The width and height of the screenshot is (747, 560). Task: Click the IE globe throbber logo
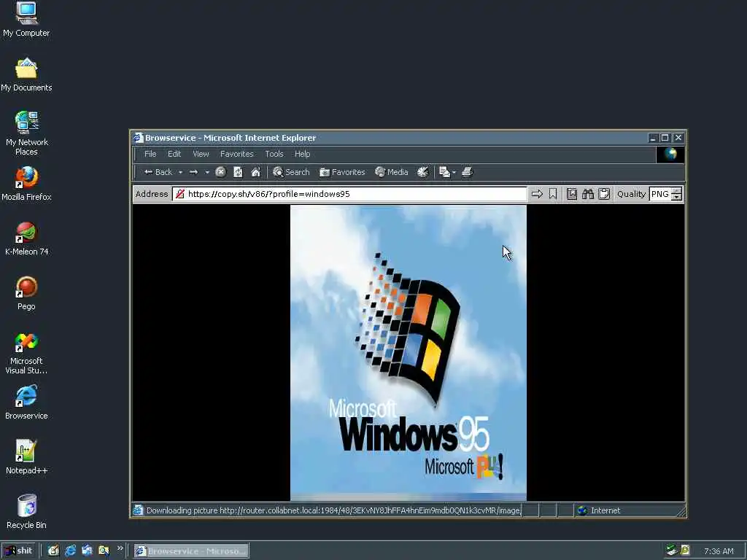[x=670, y=155]
